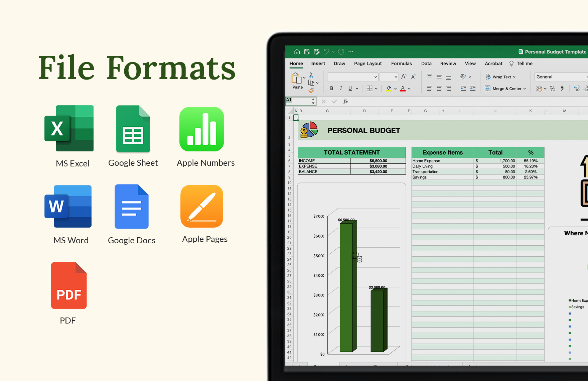Open the Data tab
The height and width of the screenshot is (381, 588).
tap(426, 63)
